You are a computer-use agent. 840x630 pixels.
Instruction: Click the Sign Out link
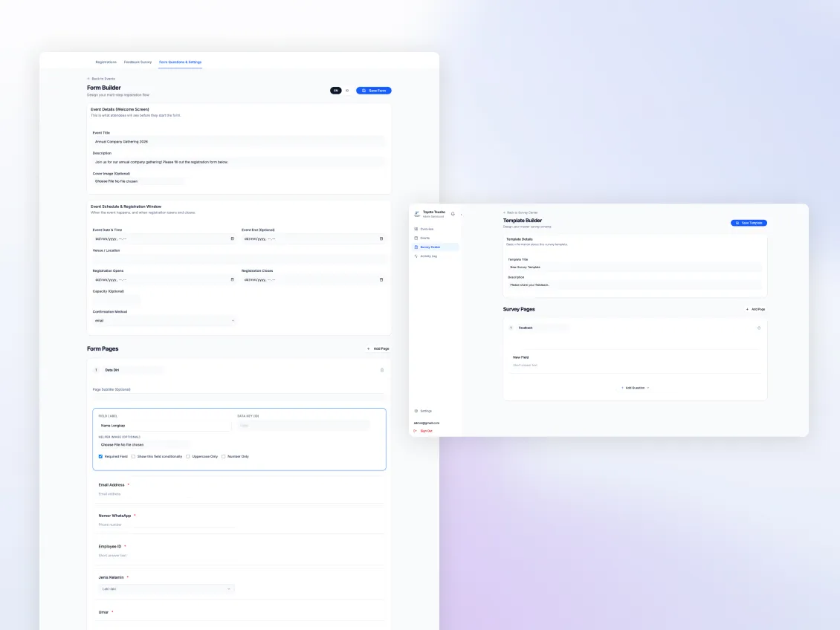427,431
